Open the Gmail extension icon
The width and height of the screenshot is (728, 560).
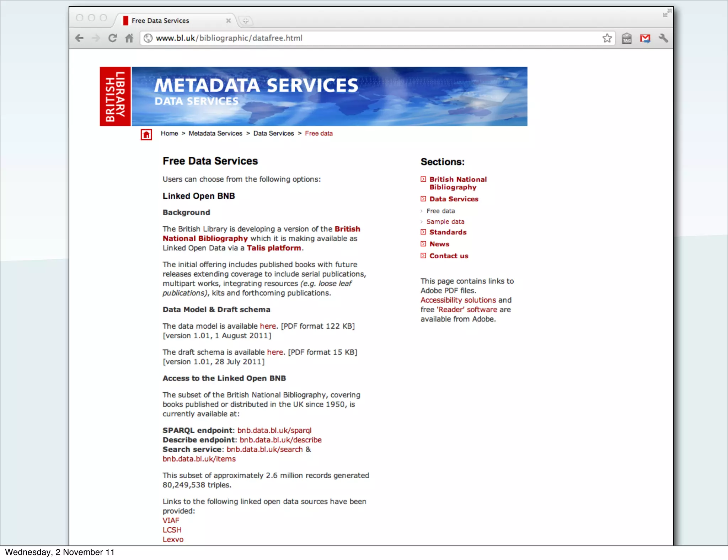pyautogui.click(x=645, y=38)
